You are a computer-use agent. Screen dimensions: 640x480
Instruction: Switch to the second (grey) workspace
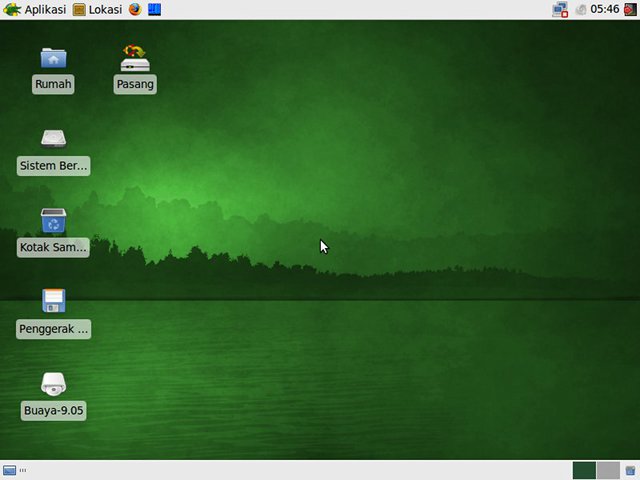[x=608, y=470]
